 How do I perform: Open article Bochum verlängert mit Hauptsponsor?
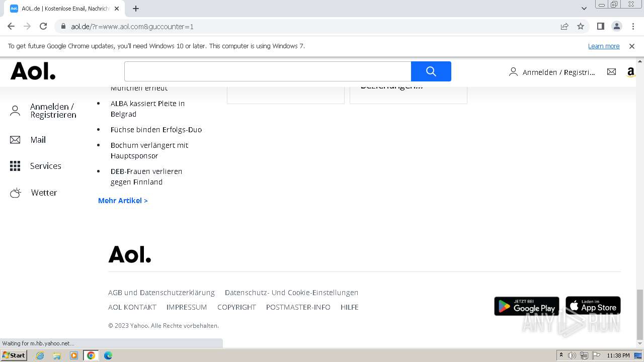pyautogui.click(x=149, y=150)
